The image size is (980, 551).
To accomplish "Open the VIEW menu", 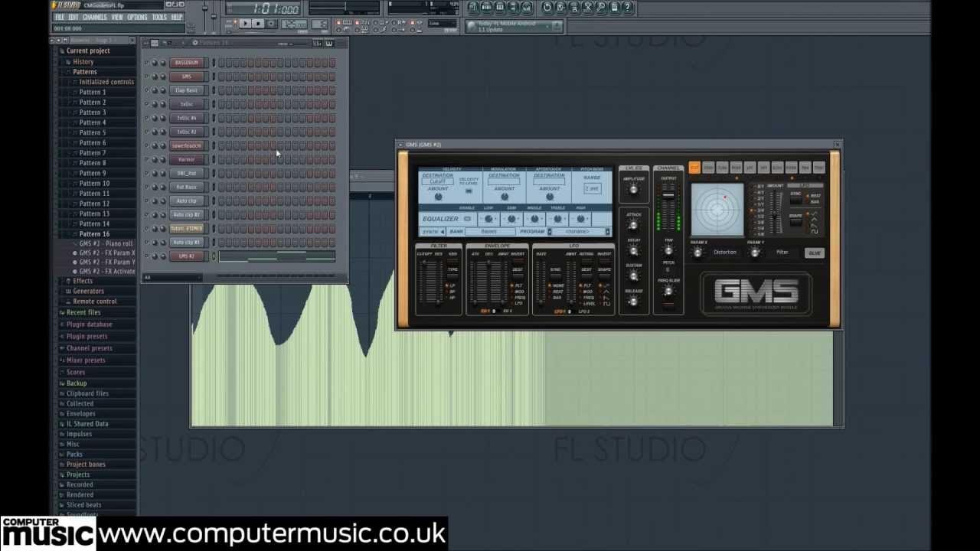I will 117,17.
